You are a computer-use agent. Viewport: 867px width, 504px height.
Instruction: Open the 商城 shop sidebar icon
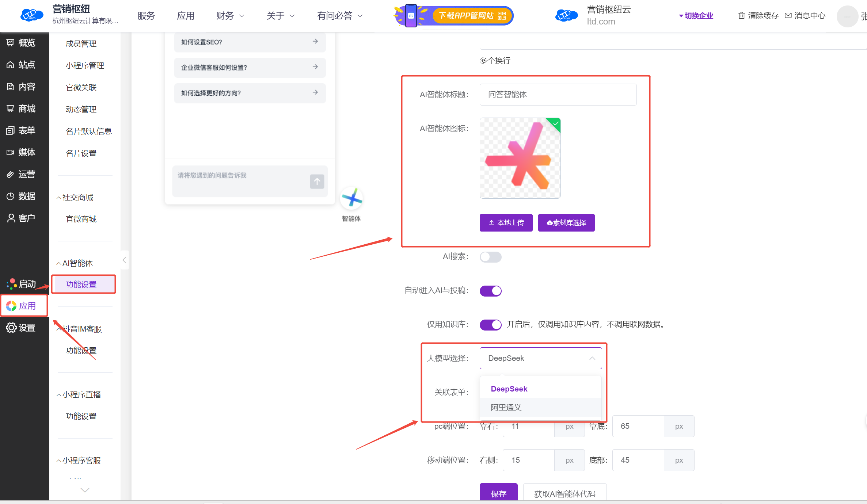click(x=10, y=108)
